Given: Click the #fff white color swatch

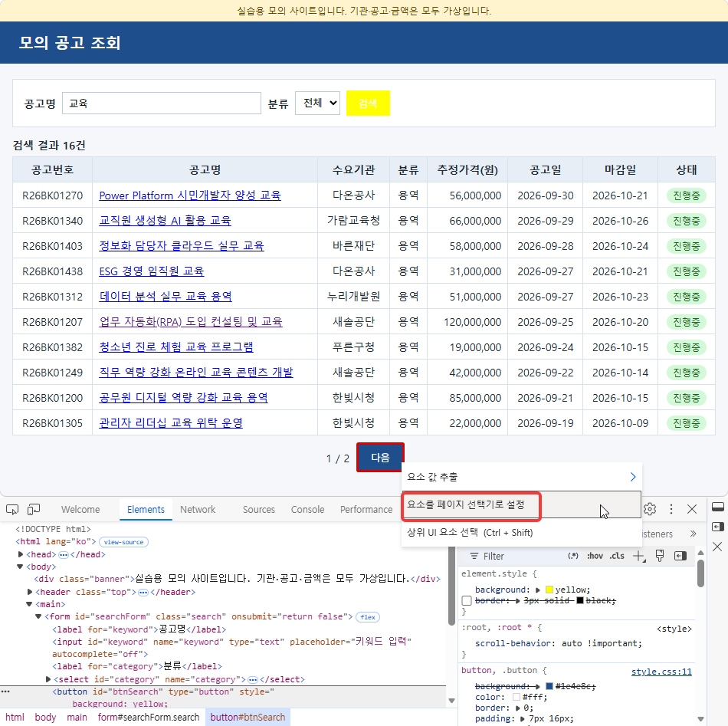Looking at the screenshot, I should click(x=516, y=697).
